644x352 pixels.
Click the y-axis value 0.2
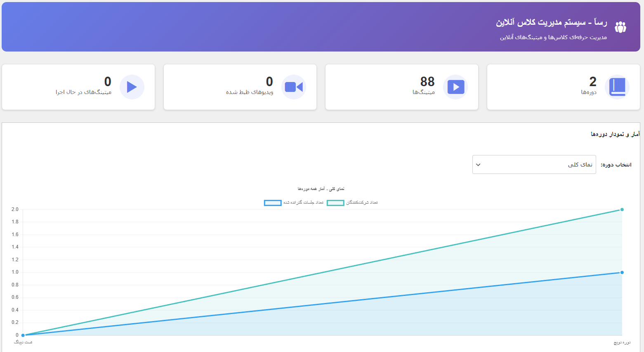point(15,322)
